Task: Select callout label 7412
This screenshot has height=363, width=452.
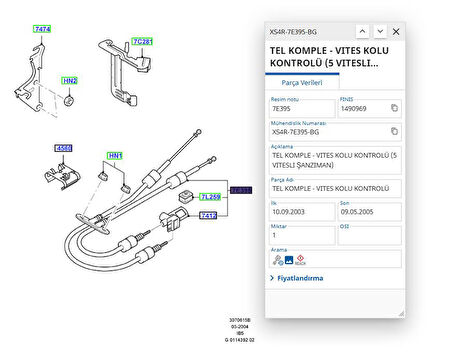Action: pyautogui.click(x=208, y=215)
